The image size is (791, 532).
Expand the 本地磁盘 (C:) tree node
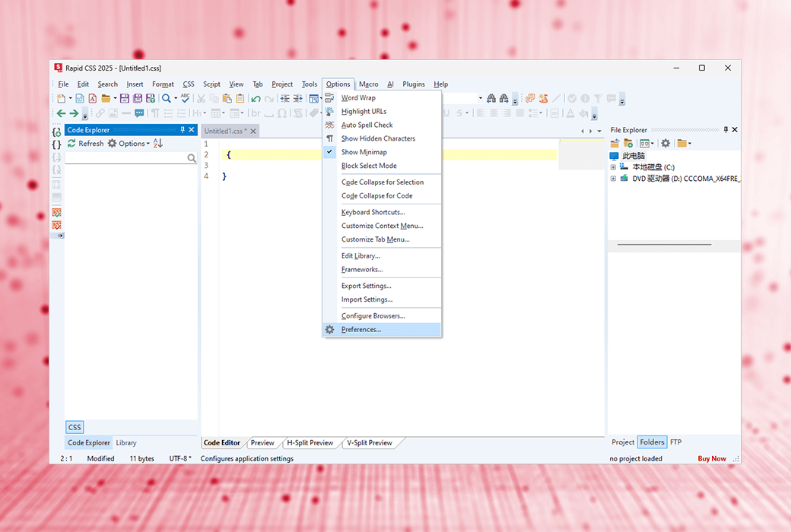[x=613, y=167]
